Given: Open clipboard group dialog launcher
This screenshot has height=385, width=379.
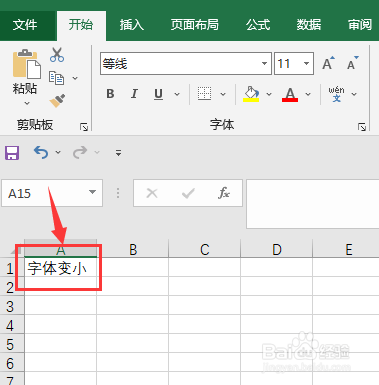Looking at the screenshot, I should (84, 127).
